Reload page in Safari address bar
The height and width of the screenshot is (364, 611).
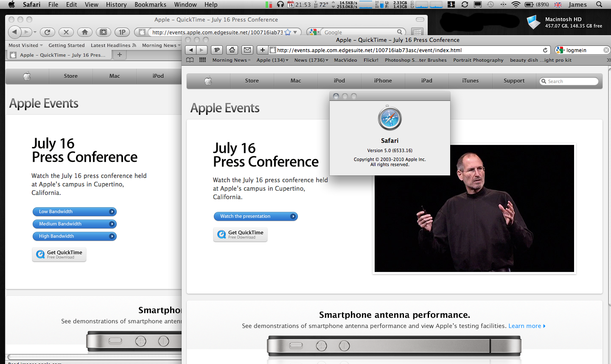click(x=545, y=50)
